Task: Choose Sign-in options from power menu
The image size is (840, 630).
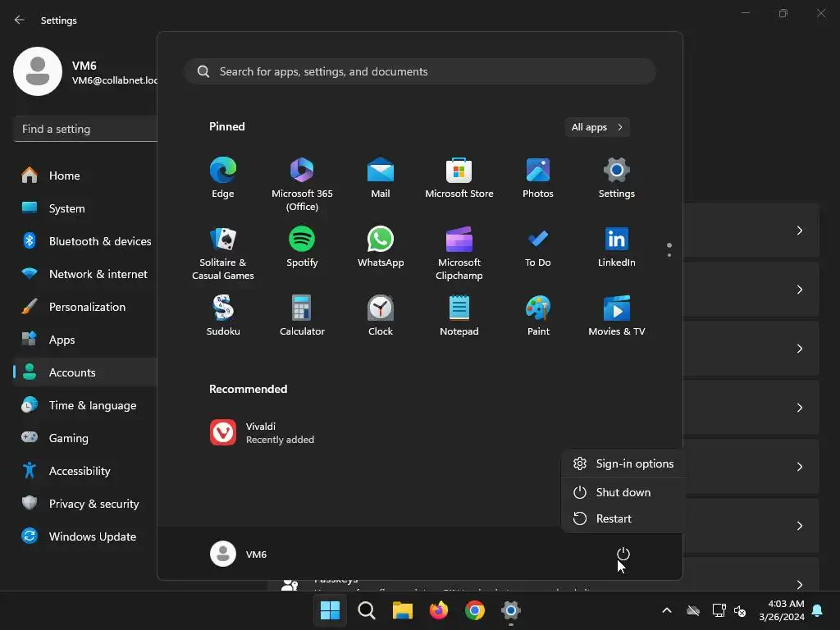Action: (x=623, y=463)
